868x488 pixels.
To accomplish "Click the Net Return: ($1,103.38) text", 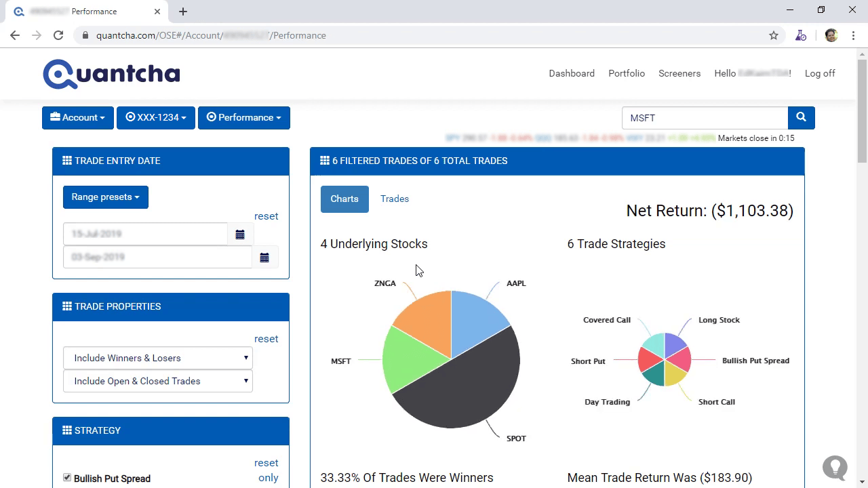I will point(709,211).
